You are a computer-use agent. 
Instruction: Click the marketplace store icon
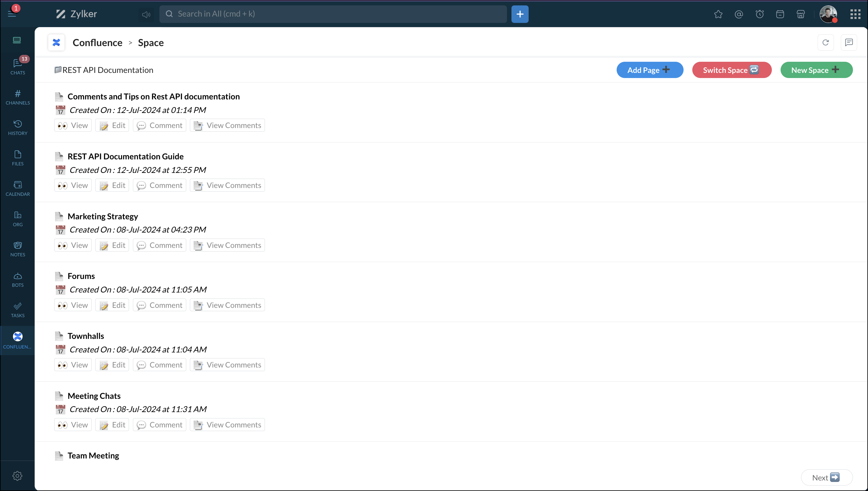pos(800,14)
